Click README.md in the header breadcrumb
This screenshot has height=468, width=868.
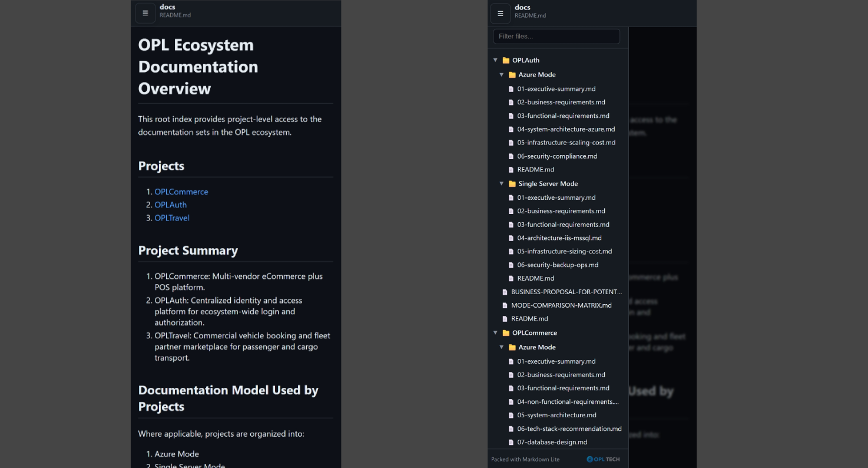pos(175,15)
